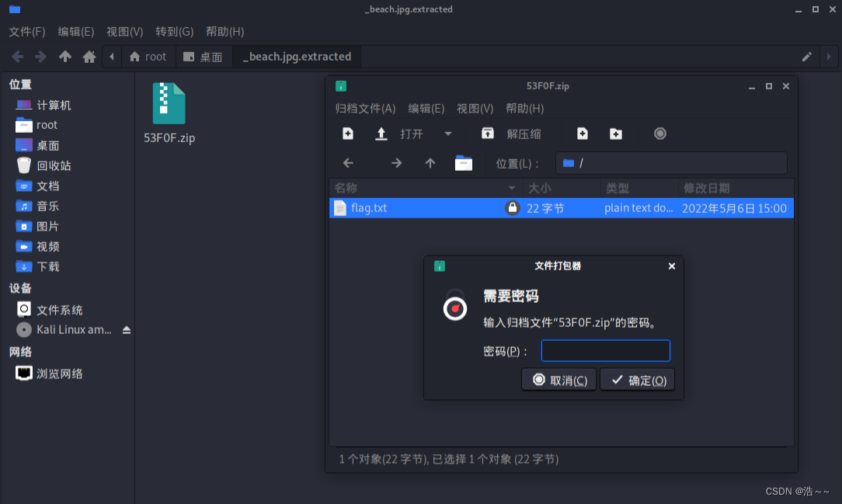
Task: Click the lock icon on flag.txt row
Action: [x=512, y=208]
